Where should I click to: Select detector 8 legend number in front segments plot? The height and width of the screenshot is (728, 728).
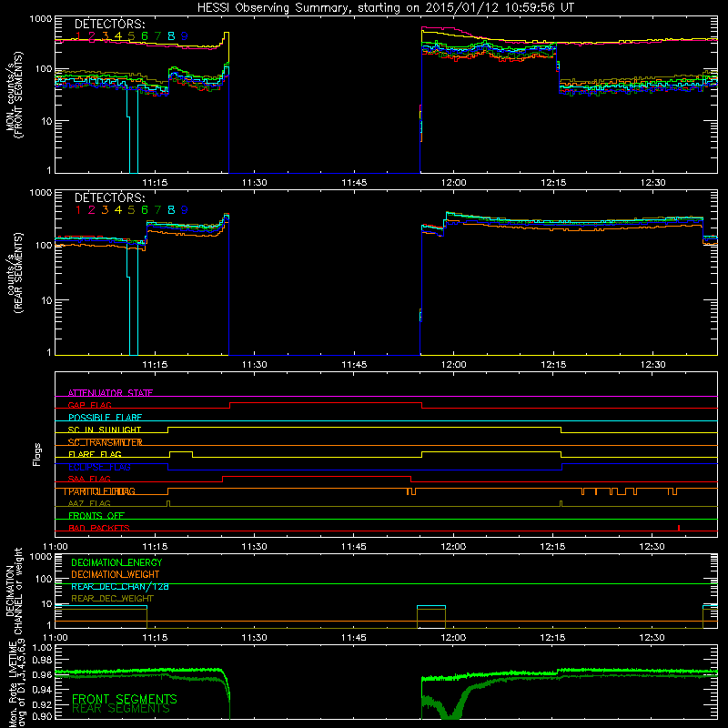click(171, 35)
